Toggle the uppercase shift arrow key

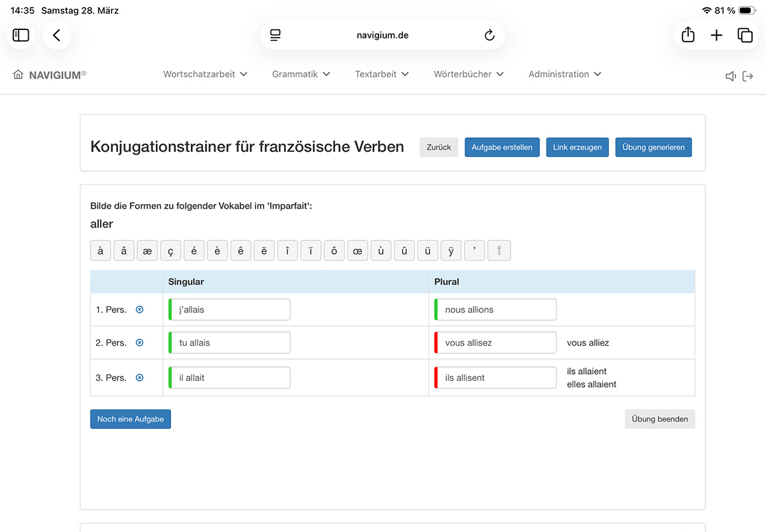click(499, 251)
